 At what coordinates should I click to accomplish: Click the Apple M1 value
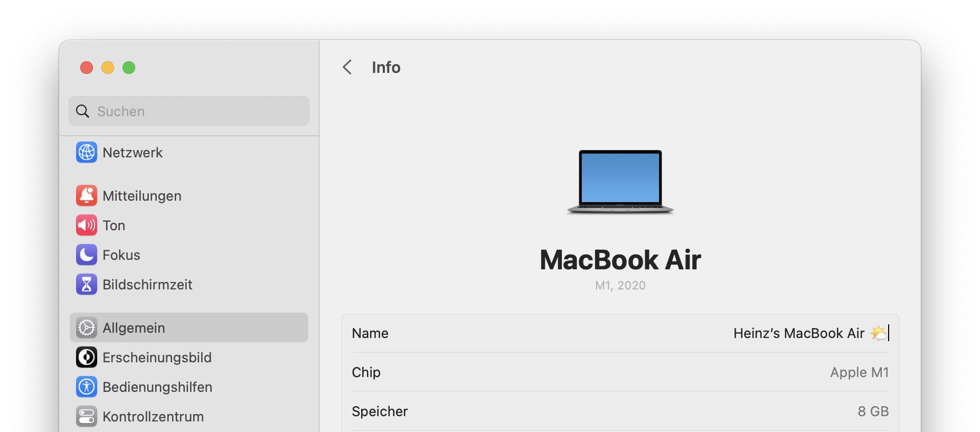pos(860,372)
